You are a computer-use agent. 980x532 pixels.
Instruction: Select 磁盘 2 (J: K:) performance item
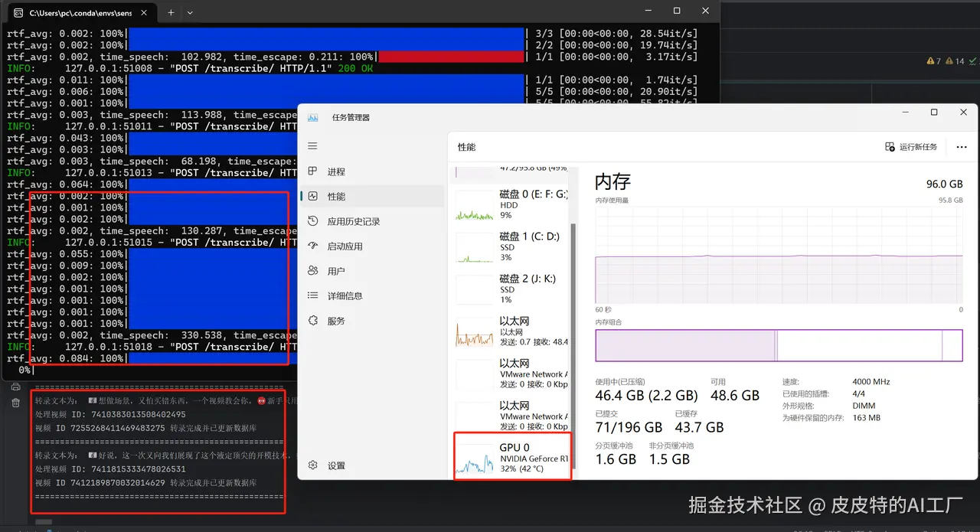pos(511,289)
